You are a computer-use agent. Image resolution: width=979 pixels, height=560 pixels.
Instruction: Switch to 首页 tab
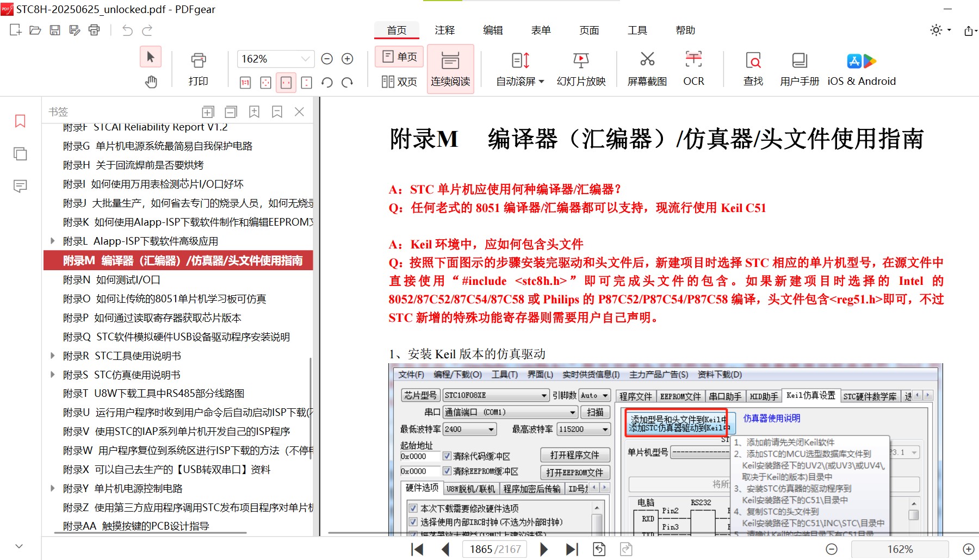396,30
